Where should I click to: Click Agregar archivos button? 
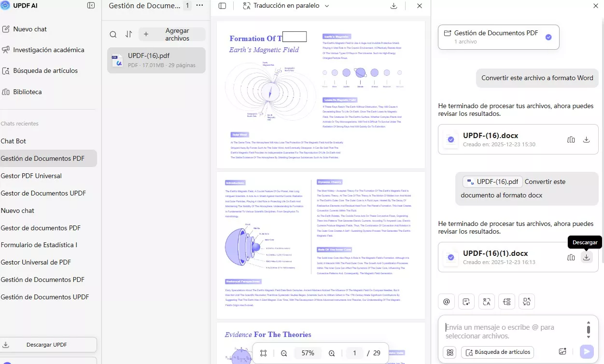pos(172,34)
